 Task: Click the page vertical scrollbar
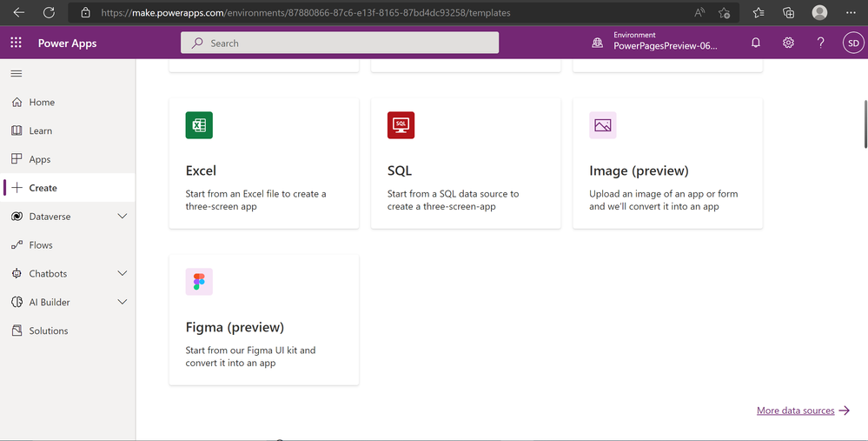point(865,124)
